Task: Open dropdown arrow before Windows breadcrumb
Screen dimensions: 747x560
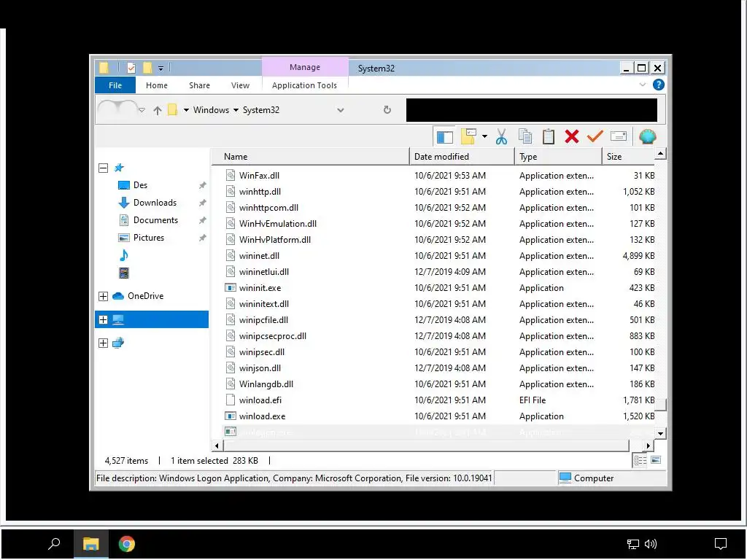Action: tap(186, 111)
